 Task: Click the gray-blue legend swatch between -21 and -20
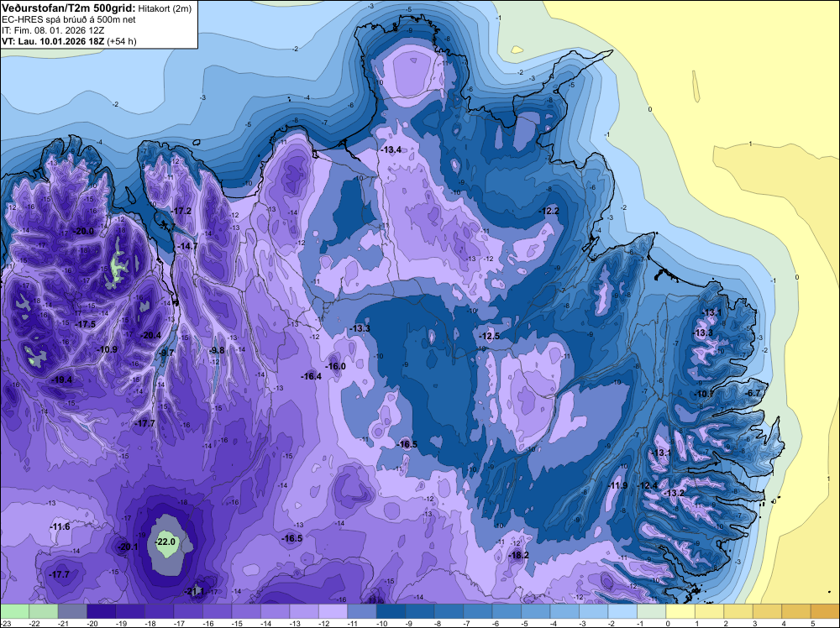(x=72, y=611)
